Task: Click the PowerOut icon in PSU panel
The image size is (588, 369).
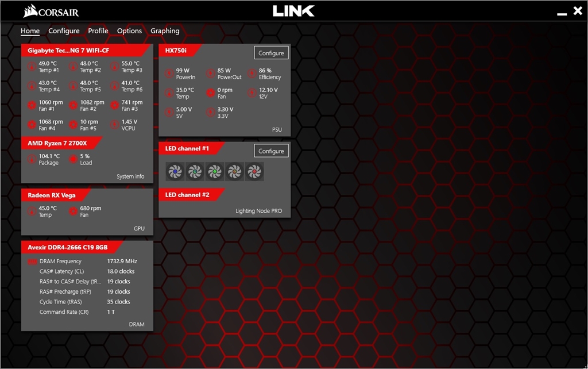Action: [211, 74]
